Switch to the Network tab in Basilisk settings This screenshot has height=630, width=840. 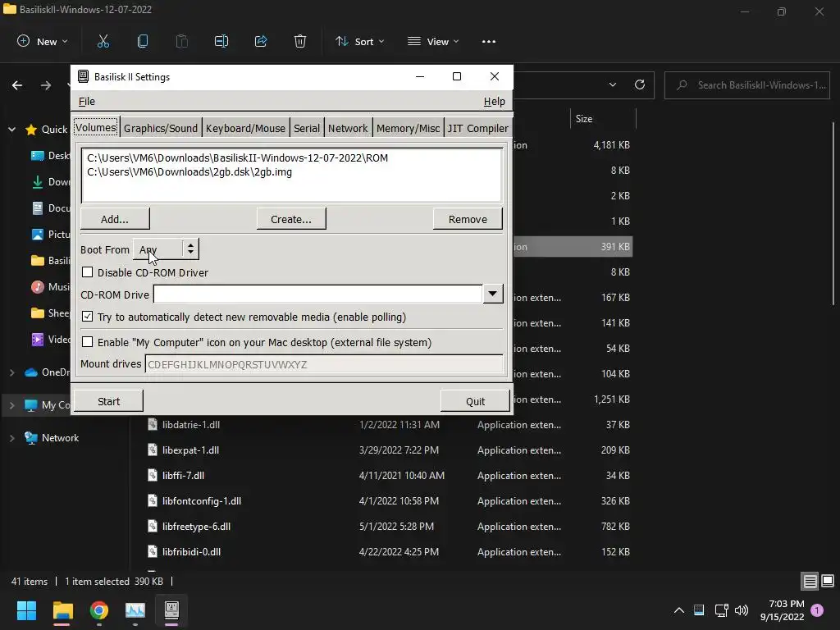click(348, 128)
